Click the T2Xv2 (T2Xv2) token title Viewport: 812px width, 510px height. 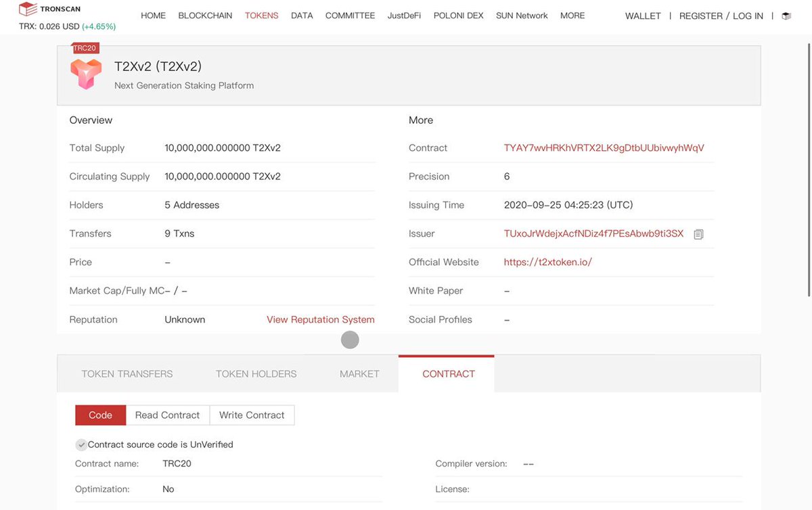158,67
